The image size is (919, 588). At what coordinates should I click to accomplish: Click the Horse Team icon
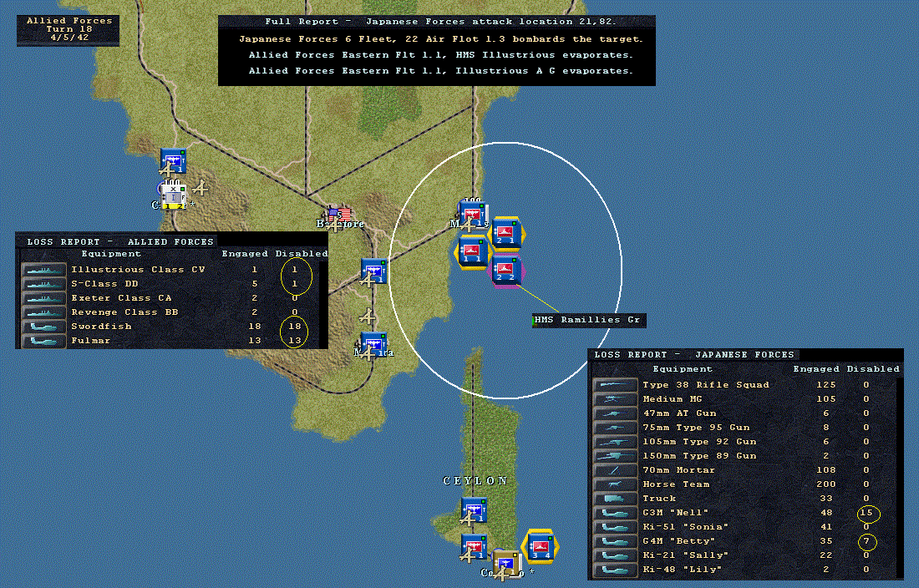(616, 484)
